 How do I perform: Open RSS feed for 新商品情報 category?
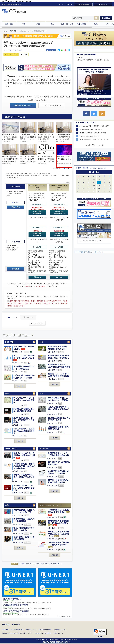tap(68, 448)
